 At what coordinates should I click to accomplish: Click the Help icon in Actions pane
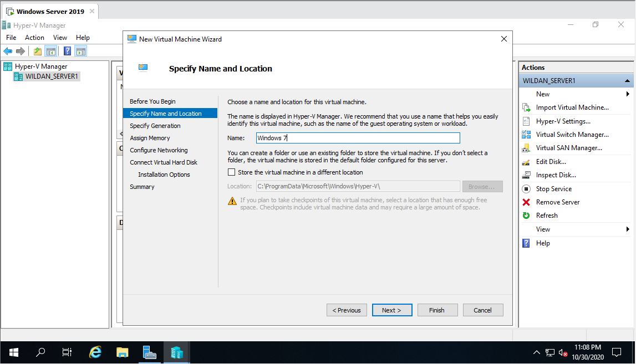click(526, 243)
